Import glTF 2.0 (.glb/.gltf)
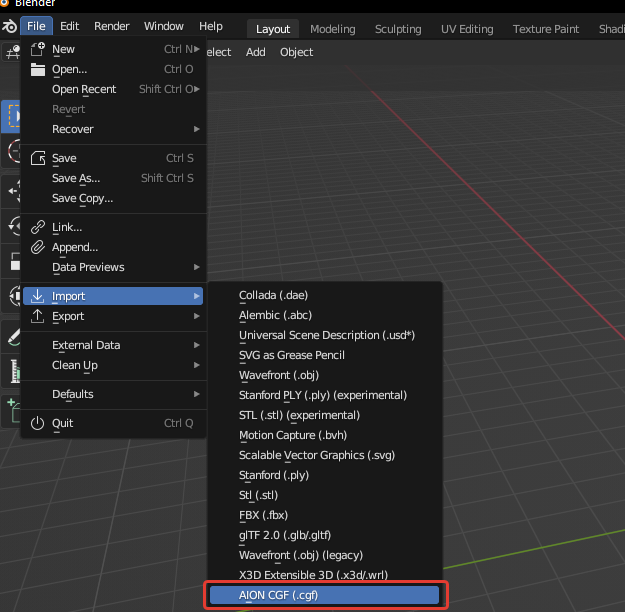This screenshot has height=612, width=625. click(324, 535)
